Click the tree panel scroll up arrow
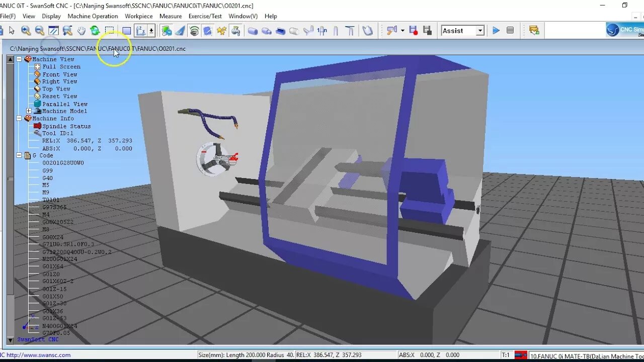 (10, 59)
